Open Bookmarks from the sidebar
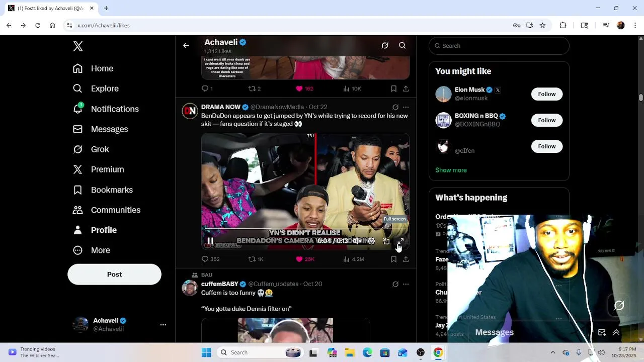Image resolution: width=644 pixels, height=362 pixels. [103, 190]
